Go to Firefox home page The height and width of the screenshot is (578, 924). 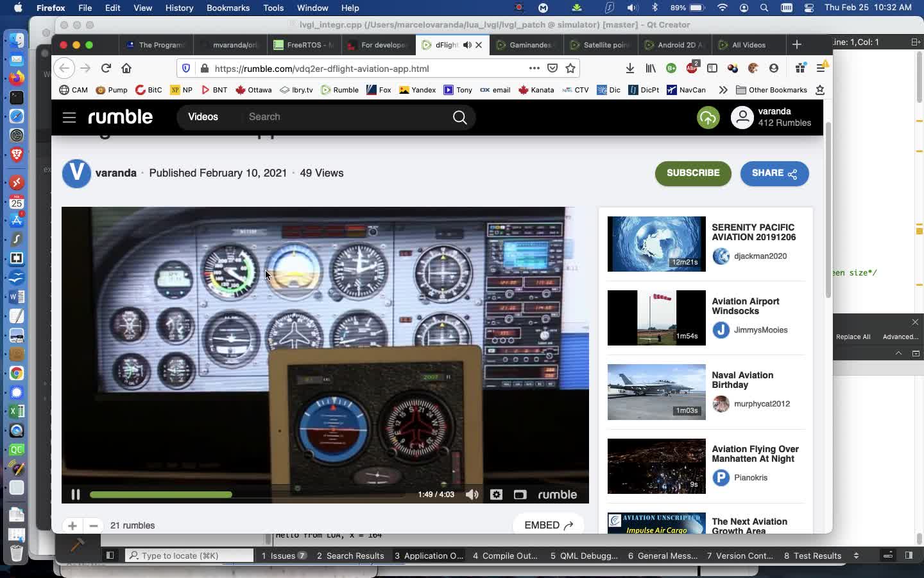click(126, 68)
